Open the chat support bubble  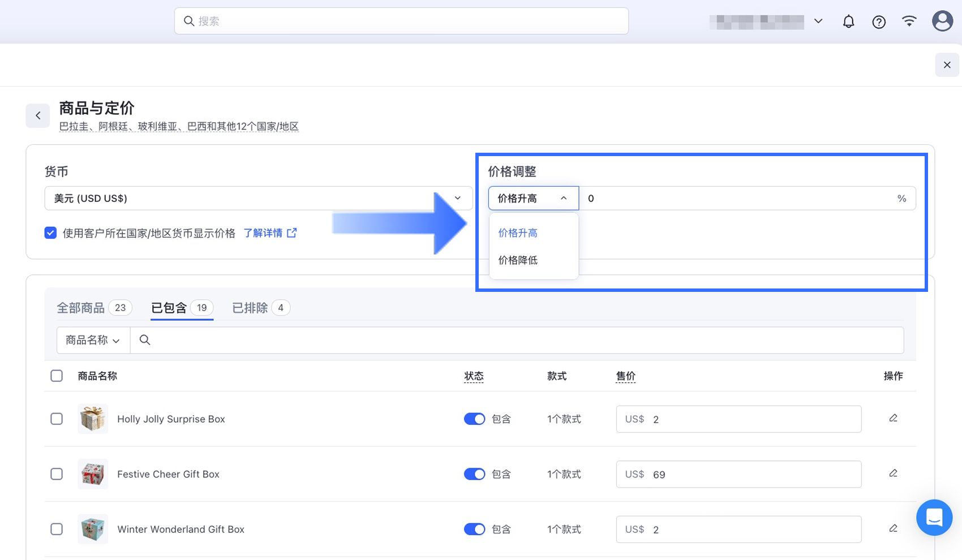click(x=934, y=518)
